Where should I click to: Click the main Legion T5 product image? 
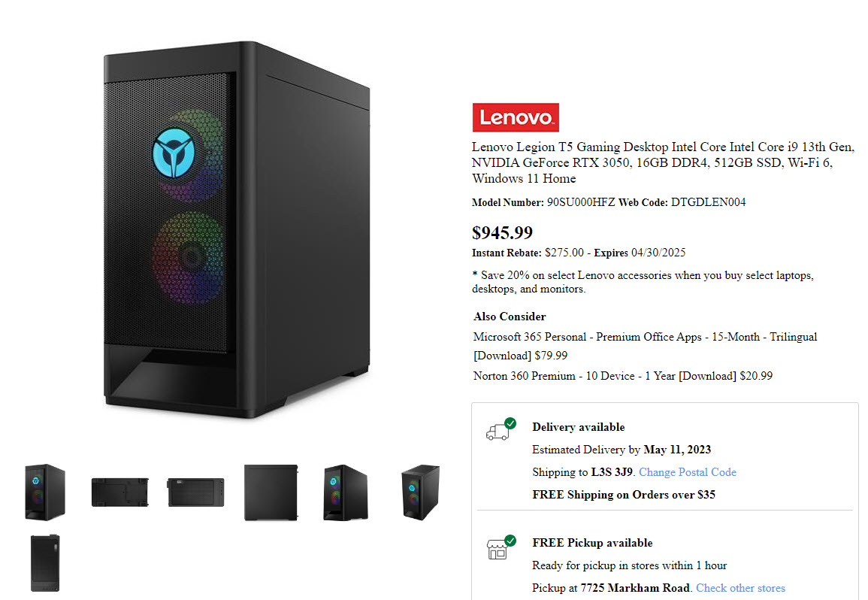click(237, 229)
